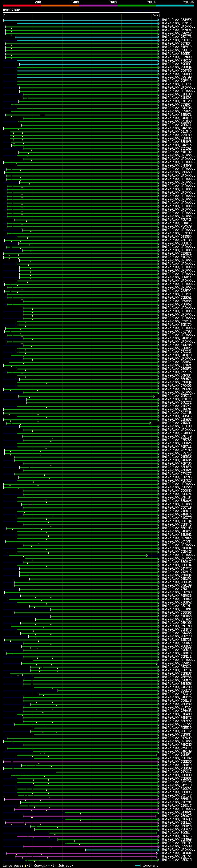Screen dimensions: 197x868
Task: Select UniRef100_Q4RSD4 hit label
Action: 177,423
